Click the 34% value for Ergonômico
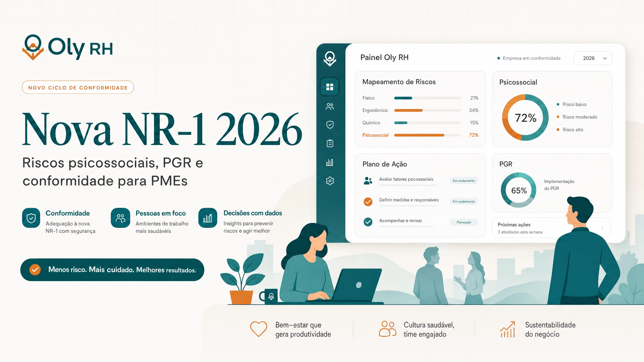Image resolution: width=644 pixels, height=362 pixels. (474, 110)
